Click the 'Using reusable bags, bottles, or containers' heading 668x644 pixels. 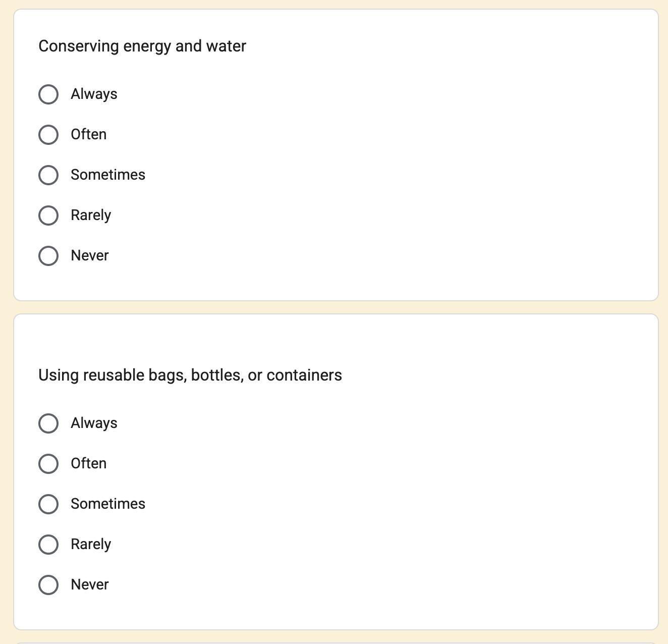190,375
